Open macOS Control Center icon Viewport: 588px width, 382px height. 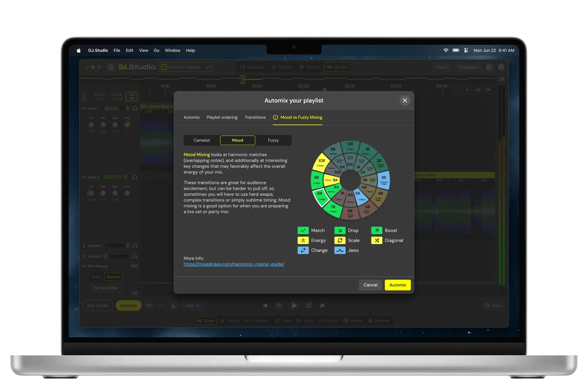click(x=466, y=51)
